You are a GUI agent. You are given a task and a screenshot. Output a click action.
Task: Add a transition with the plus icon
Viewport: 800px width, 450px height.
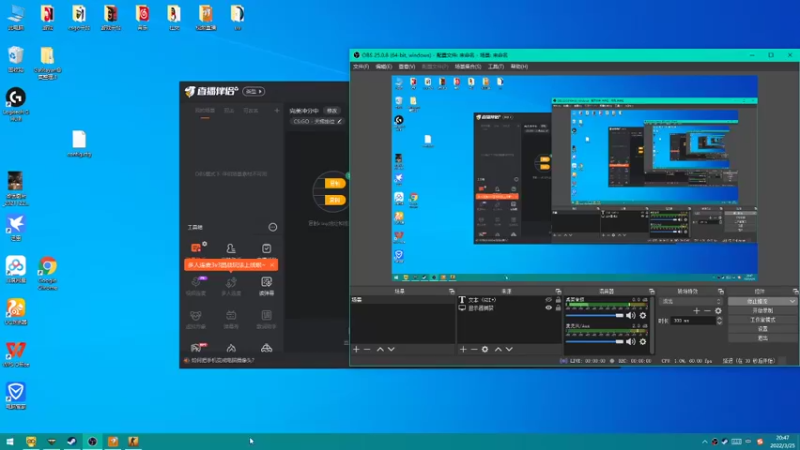coord(696,311)
